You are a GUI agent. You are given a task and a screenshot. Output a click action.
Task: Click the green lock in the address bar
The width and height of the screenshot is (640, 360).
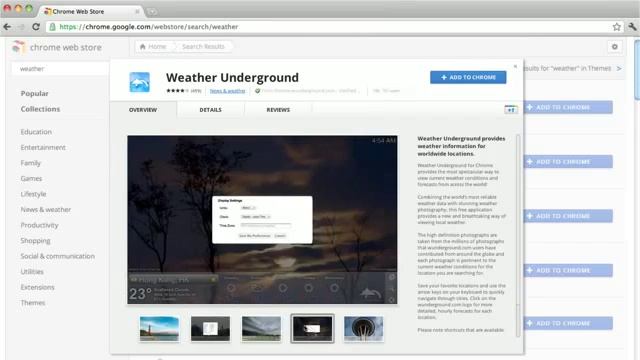pos(52,27)
